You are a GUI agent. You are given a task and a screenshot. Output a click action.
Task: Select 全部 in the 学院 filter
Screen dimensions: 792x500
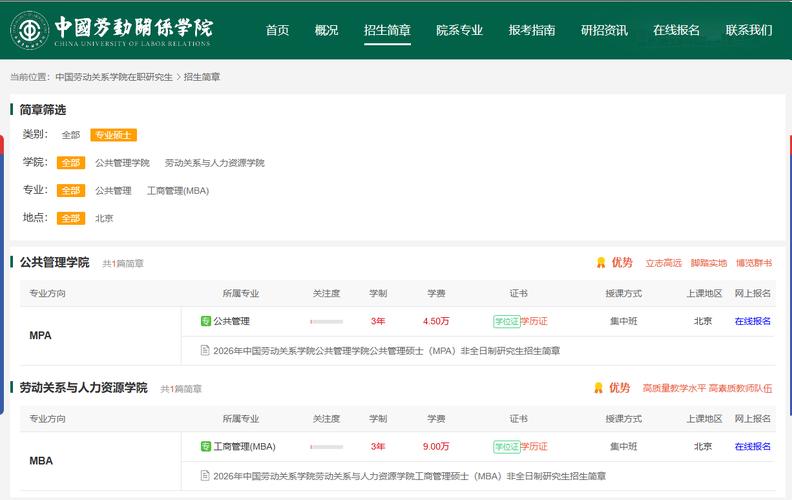click(71, 163)
